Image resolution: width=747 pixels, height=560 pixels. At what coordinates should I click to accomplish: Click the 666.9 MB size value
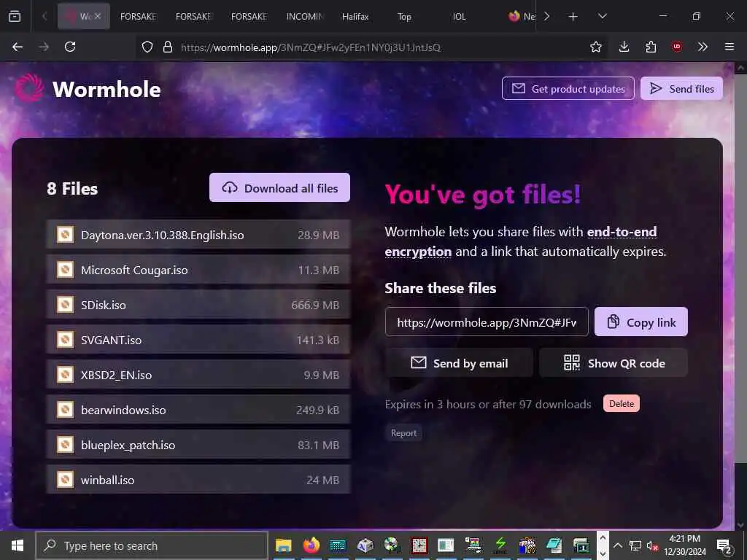click(315, 305)
